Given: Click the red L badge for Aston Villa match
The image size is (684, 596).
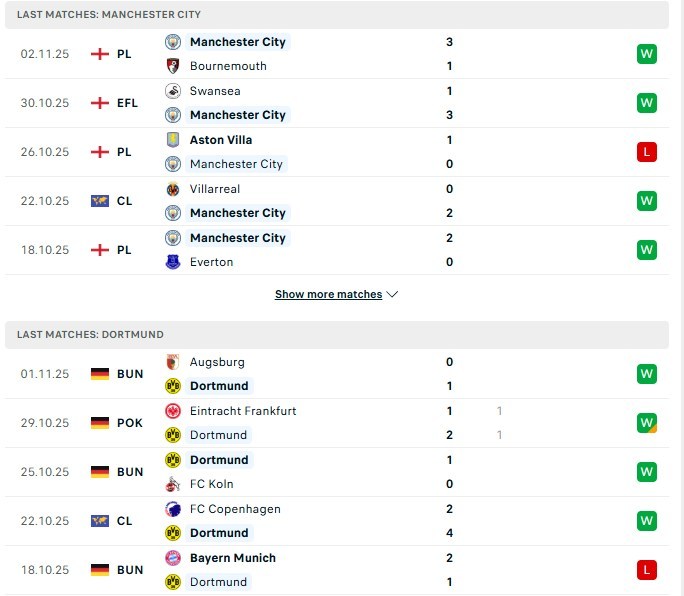Looking at the screenshot, I should tap(646, 152).
